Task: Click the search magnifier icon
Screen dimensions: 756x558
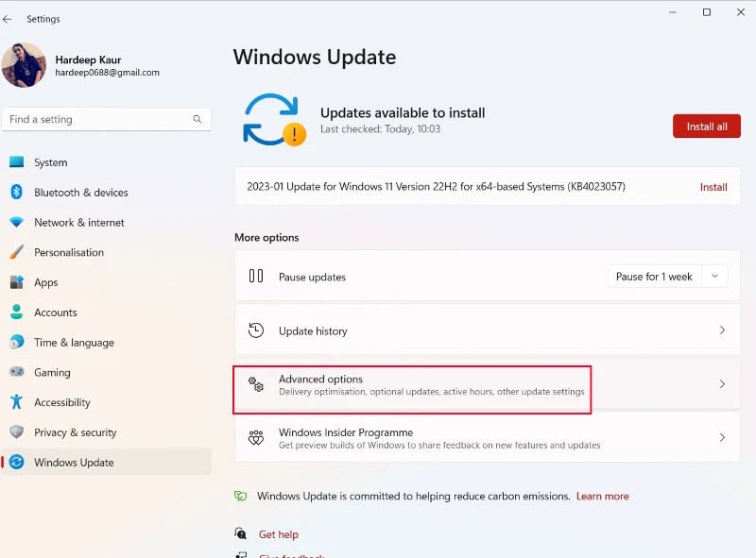Action: point(198,119)
